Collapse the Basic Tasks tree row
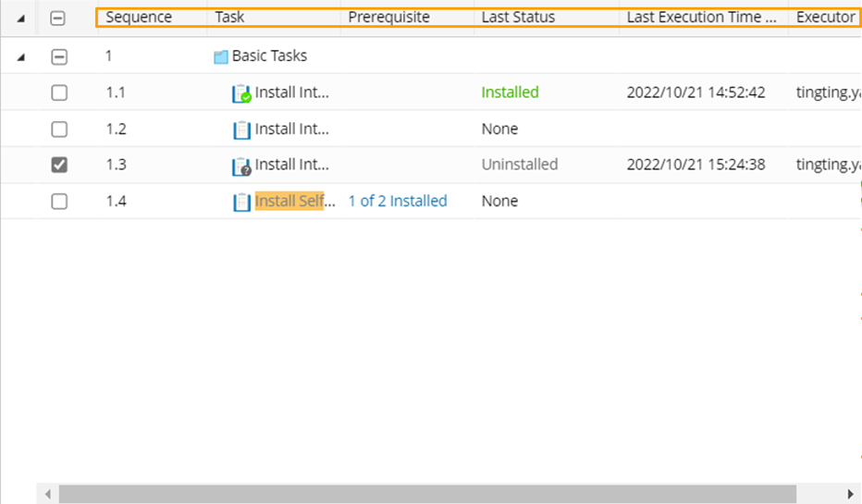This screenshot has height=504, width=862. coord(21,56)
